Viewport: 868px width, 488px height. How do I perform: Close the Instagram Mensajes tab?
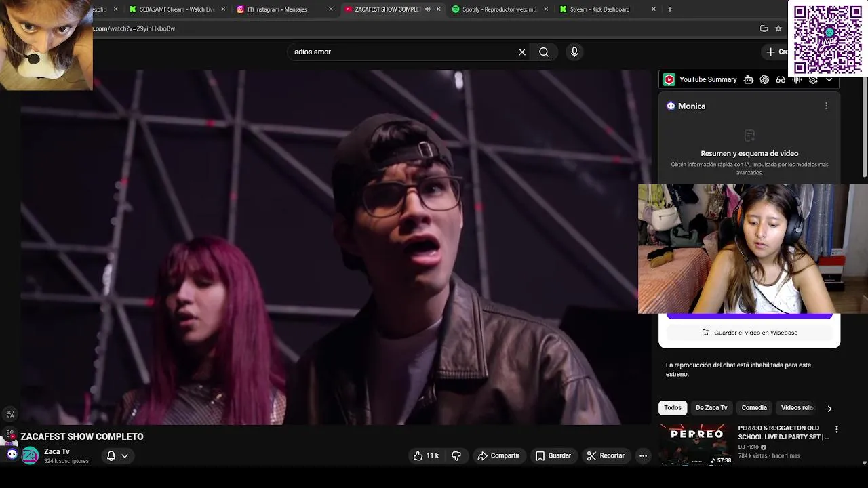coord(331,9)
